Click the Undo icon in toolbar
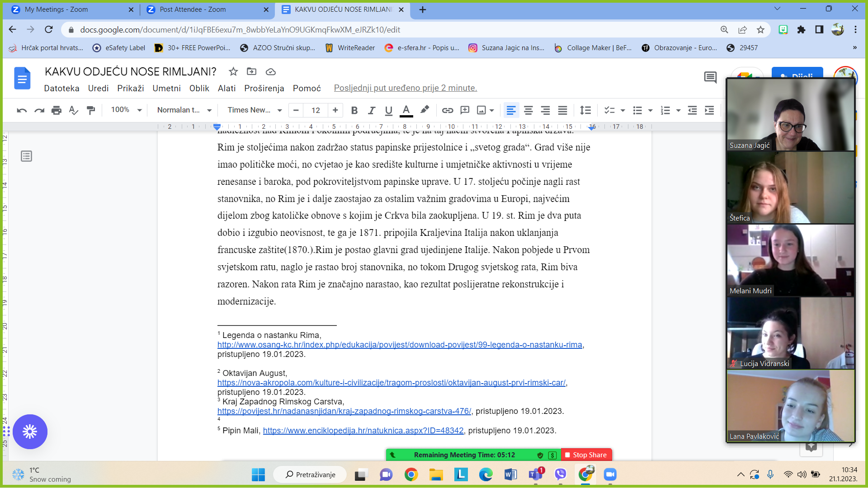Screen dimensions: 868x488 click(x=22, y=110)
